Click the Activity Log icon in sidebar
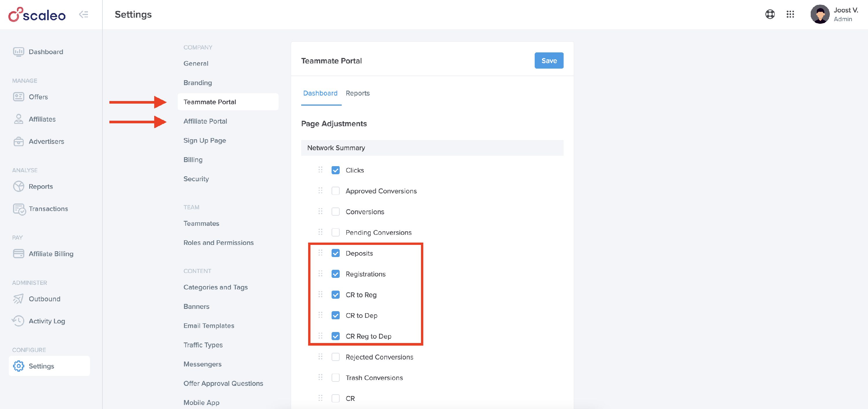This screenshot has width=868, height=409. [18, 320]
